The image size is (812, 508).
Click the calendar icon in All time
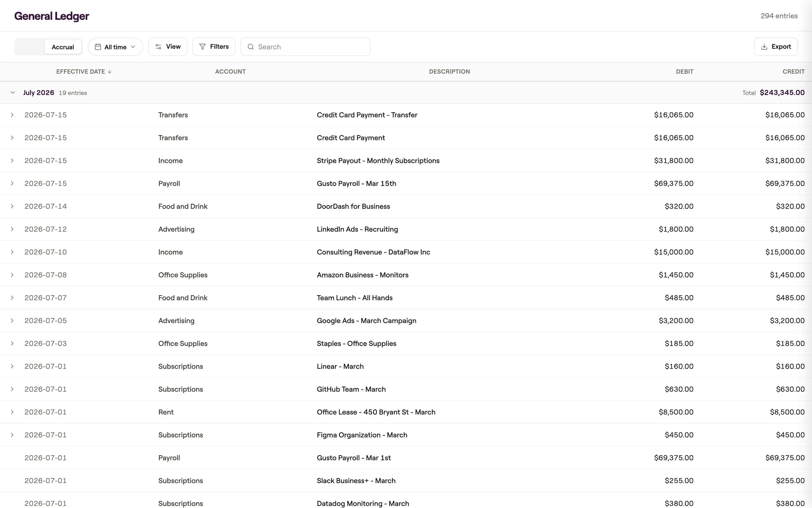click(98, 47)
